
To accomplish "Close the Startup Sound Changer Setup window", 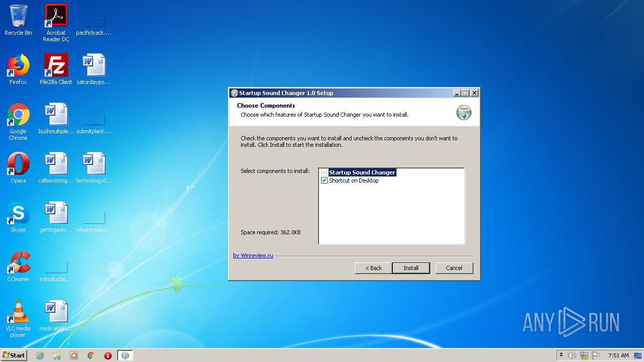I will click(x=474, y=93).
